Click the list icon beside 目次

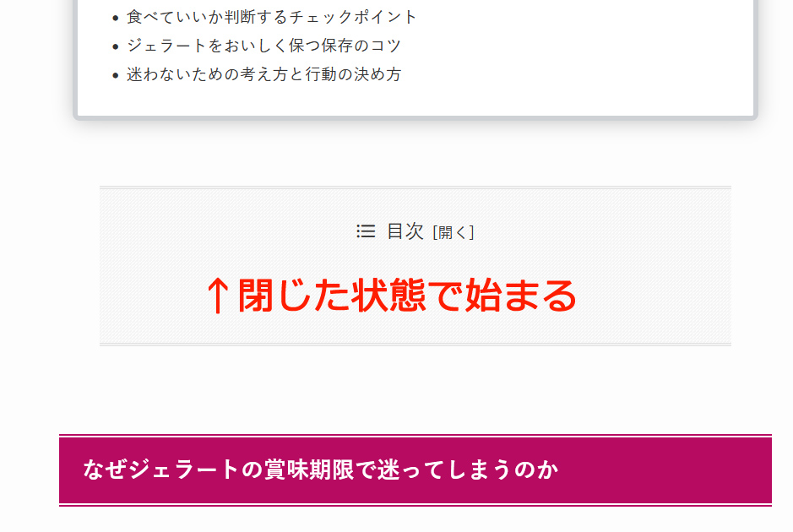pyautogui.click(x=366, y=231)
